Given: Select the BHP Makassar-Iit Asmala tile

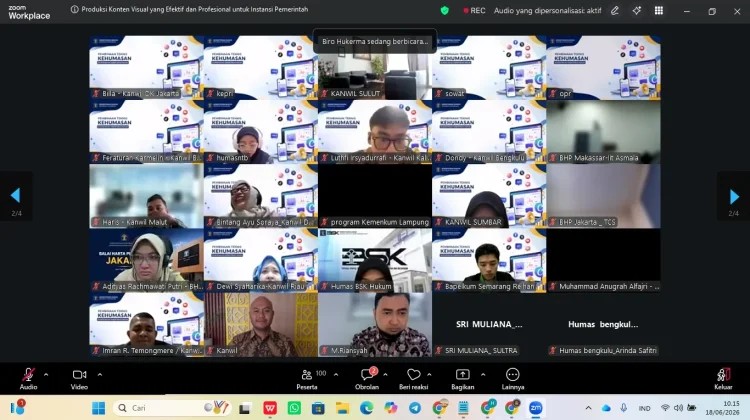Looking at the screenshot, I should 603,132.
